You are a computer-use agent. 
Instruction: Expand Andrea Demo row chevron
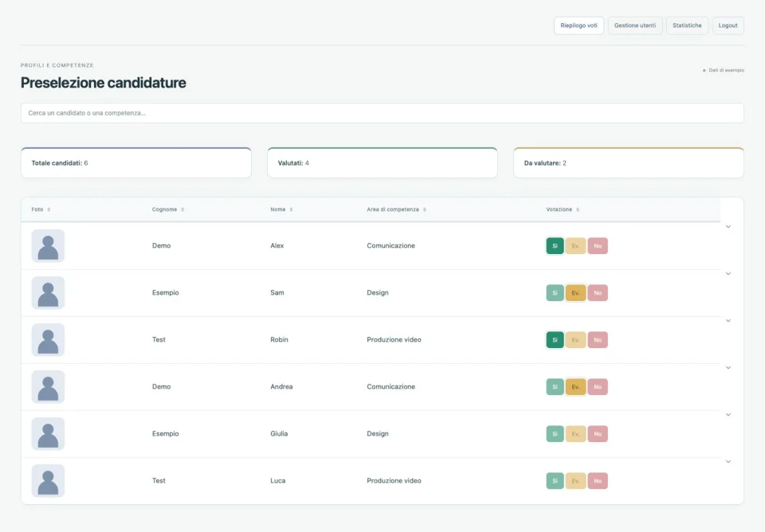tap(728, 368)
